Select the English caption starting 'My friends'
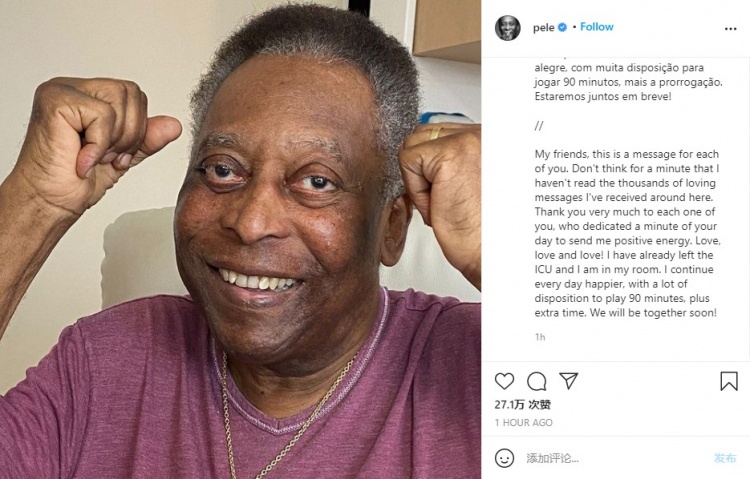This screenshot has height=479, width=750. [x=628, y=234]
